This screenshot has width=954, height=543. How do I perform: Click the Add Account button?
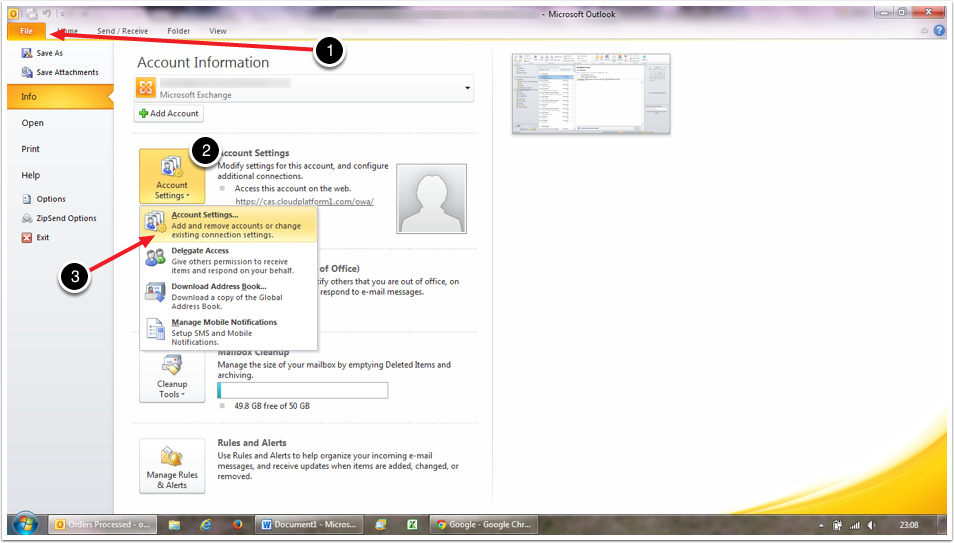169,114
